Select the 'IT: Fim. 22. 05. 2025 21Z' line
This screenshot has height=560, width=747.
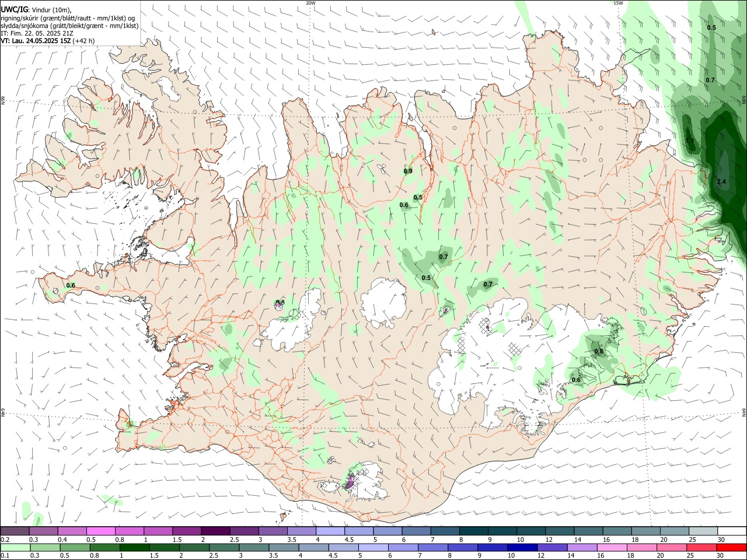tap(37, 33)
